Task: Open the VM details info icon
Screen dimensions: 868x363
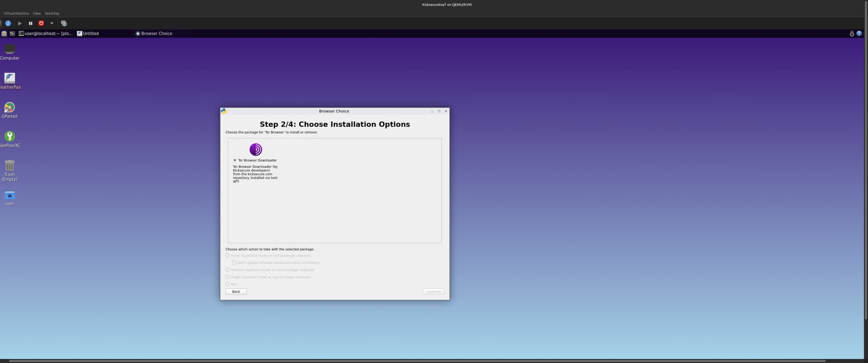Action: (8, 23)
